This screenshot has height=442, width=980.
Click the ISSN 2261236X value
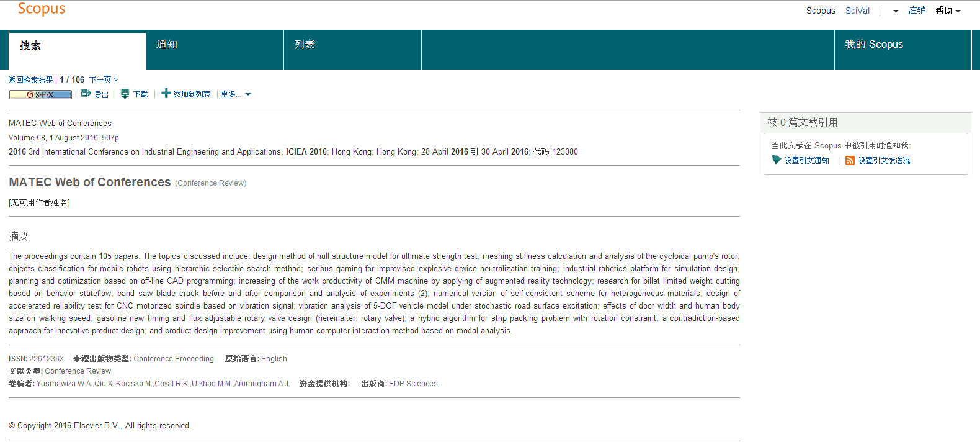(47, 359)
